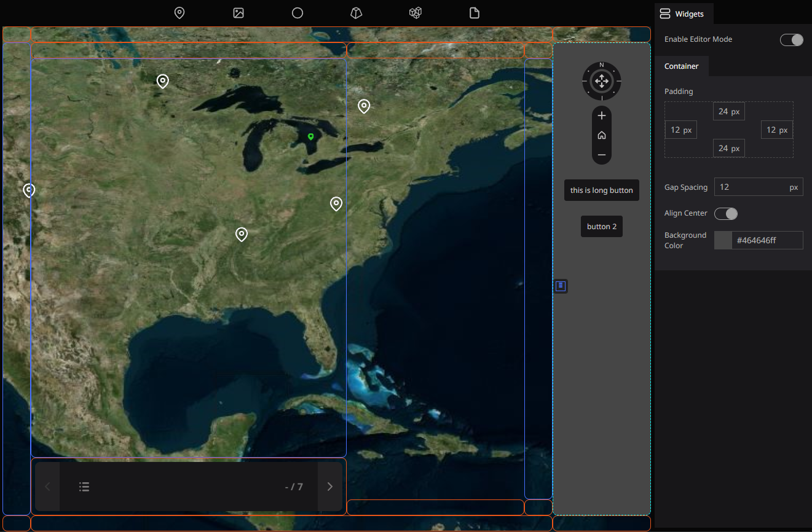Toggle Enable Editor Mode switch
This screenshot has width=812, height=532.
792,40
